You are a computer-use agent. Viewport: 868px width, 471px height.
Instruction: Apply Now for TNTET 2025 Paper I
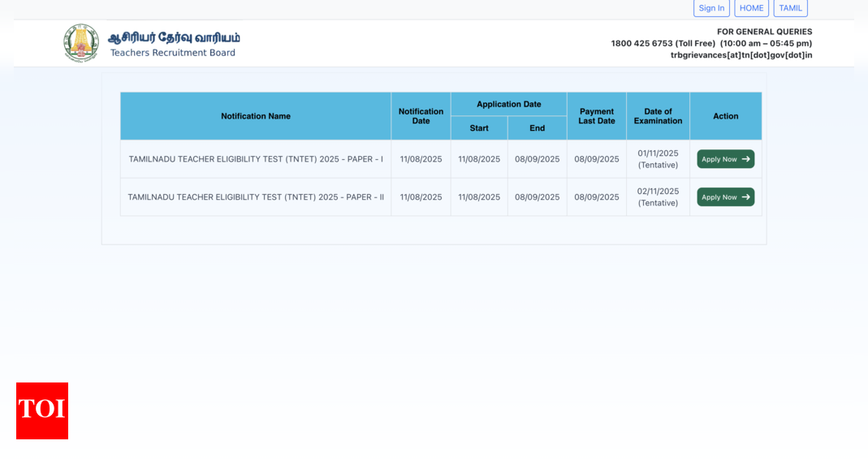[x=725, y=159]
